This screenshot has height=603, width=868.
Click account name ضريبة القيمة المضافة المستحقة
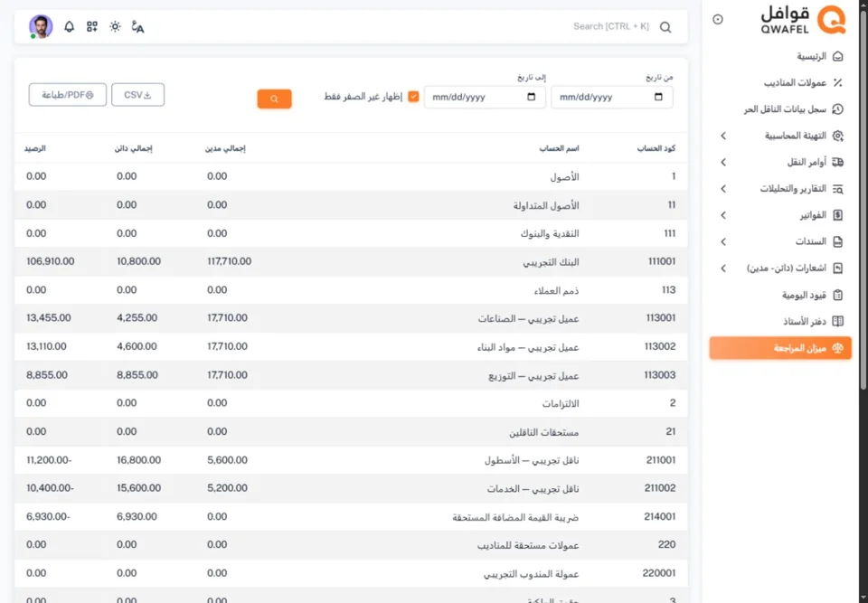(516, 518)
